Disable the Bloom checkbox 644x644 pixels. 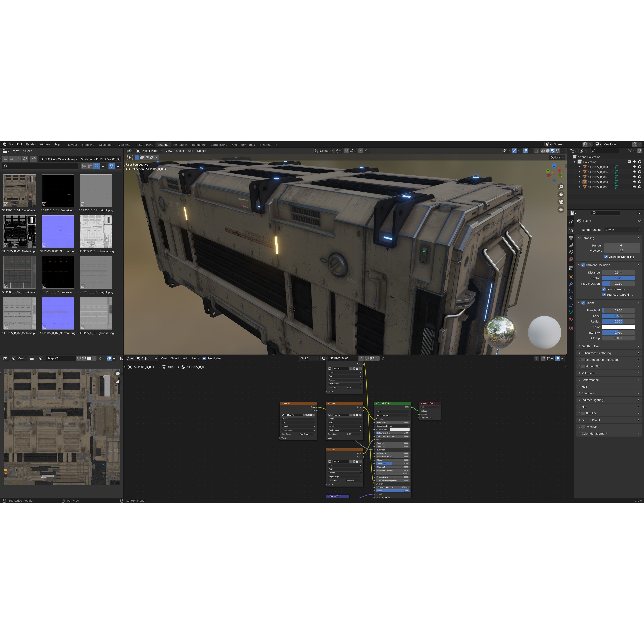(583, 303)
